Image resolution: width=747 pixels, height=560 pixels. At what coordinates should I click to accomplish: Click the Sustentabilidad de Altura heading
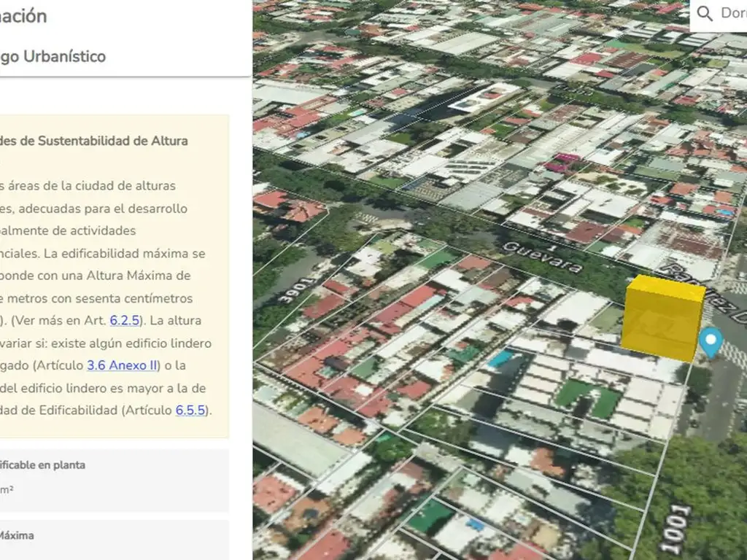[x=94, y=141]
